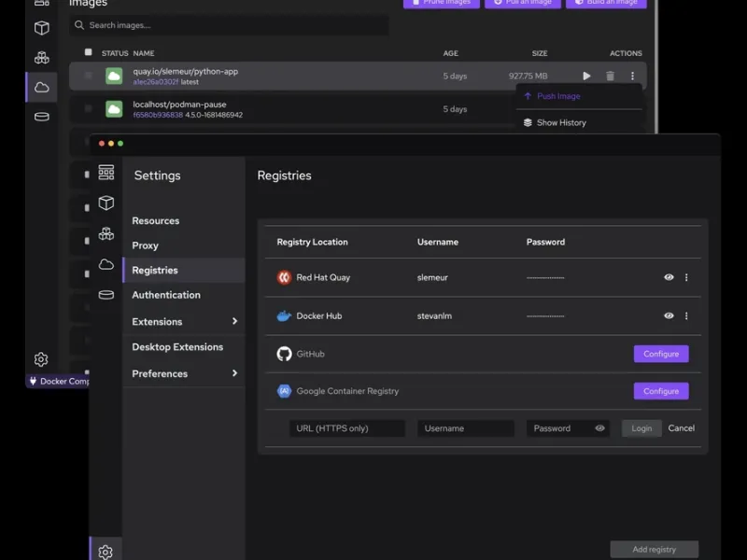Click the Login button

tap(641, 428)
